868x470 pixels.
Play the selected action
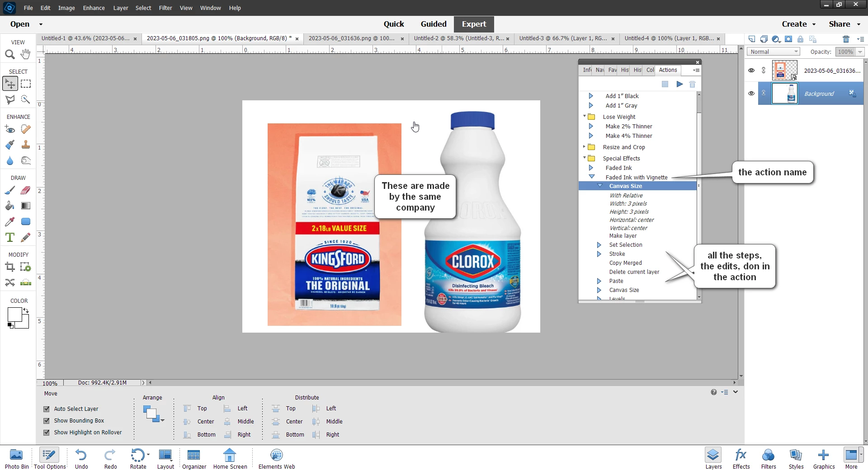[679, 84]
